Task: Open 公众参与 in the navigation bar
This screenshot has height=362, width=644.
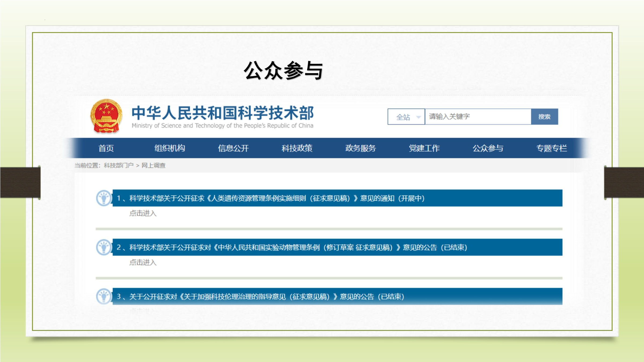Action: 488,148
